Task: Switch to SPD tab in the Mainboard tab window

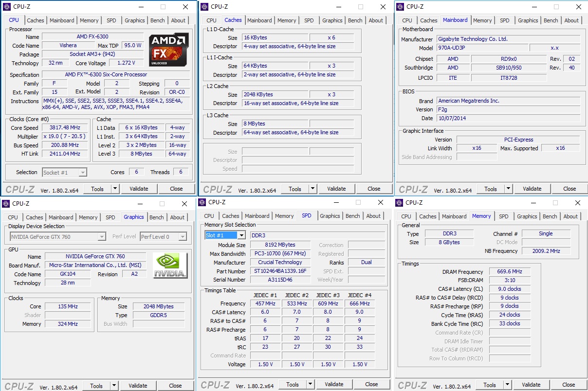Action: pos(505,20)
